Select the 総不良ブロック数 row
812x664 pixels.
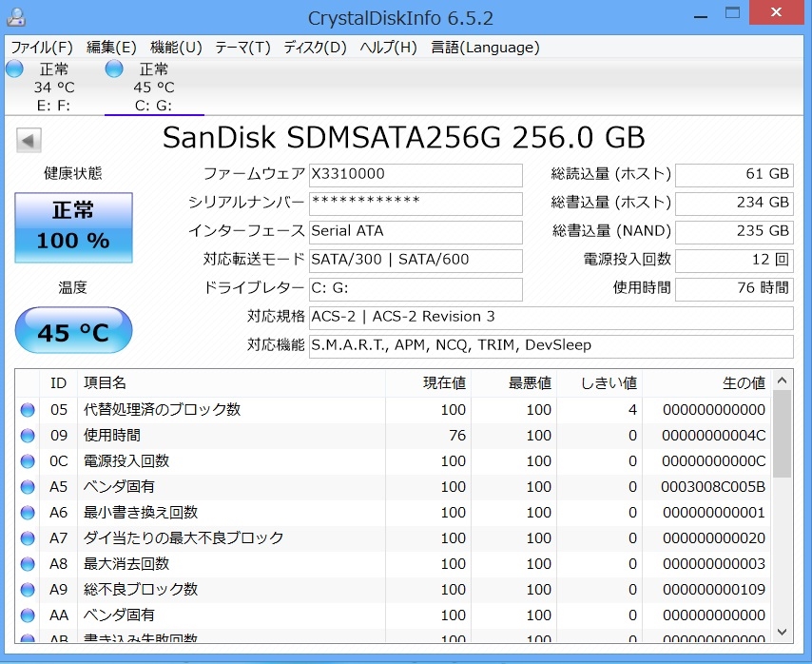[393, 590]
